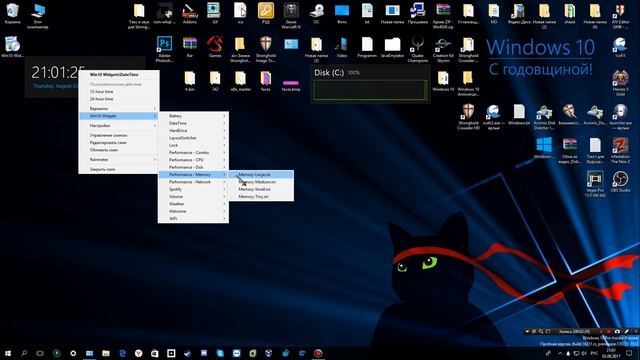The width and height of the screenshot is (640, 360).
Task: Choose 24-hour time option
Action: point(119,99)
